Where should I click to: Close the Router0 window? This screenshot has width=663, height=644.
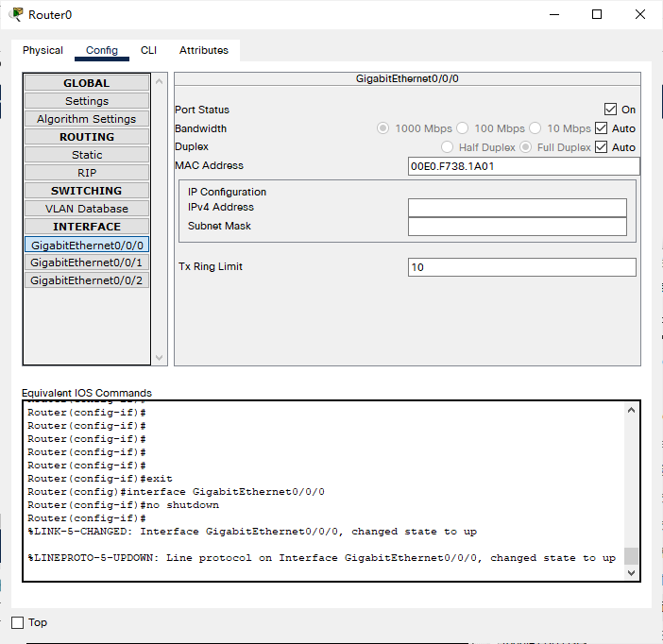pos(640,14)
